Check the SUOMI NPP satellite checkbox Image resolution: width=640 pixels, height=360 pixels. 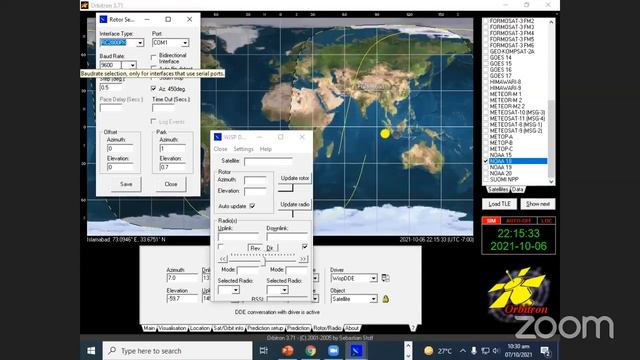tap(485, 179)
